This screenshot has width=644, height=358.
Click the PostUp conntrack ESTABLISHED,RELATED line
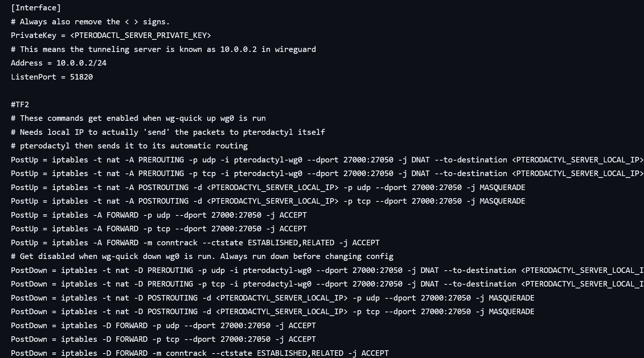195,243
